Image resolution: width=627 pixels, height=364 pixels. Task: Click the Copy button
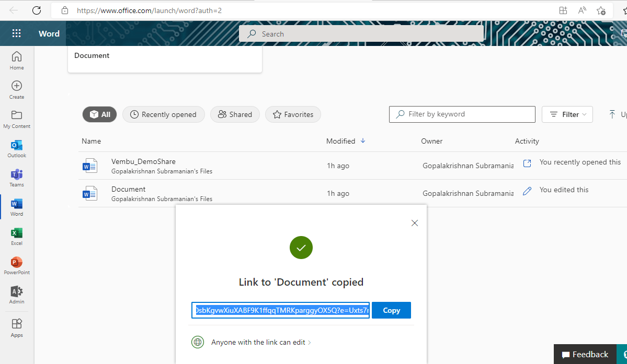(392, 310)
